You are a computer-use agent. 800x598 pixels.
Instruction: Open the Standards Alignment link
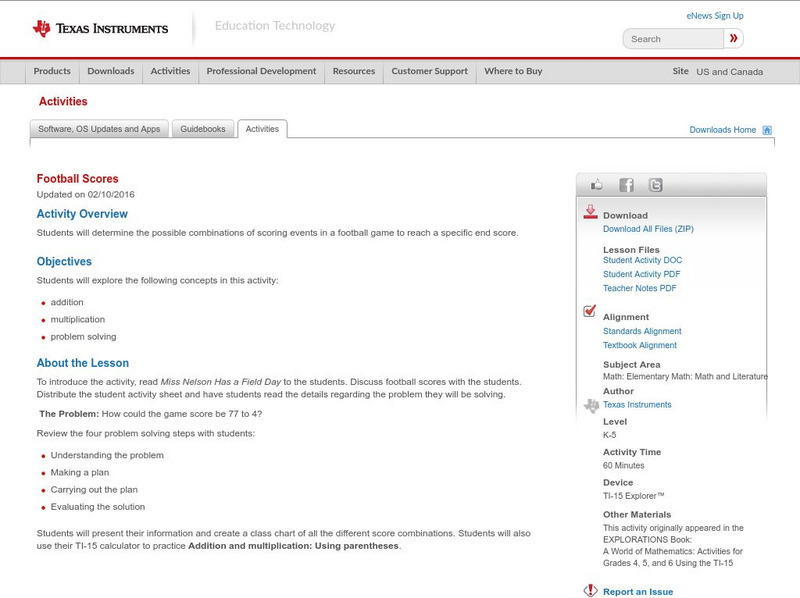point(642,331)
